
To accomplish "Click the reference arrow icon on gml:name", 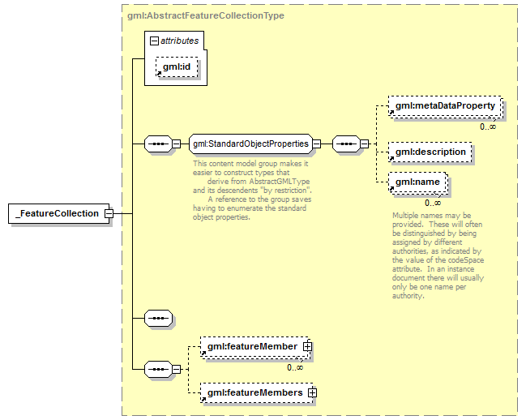I will pos(391,189).
